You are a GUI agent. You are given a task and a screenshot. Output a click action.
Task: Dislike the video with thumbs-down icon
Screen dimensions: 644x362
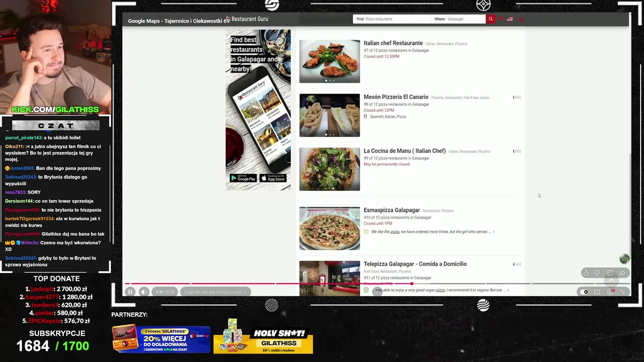(x=597, y=273)
